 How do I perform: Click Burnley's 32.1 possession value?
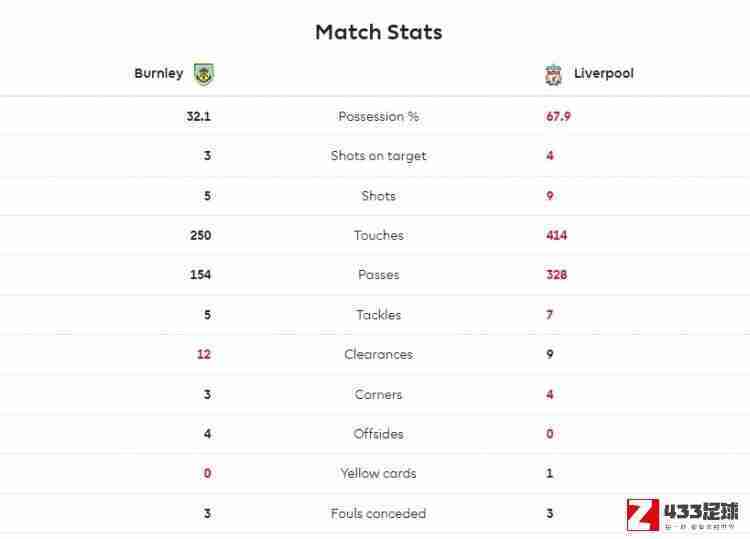[199, 116]
